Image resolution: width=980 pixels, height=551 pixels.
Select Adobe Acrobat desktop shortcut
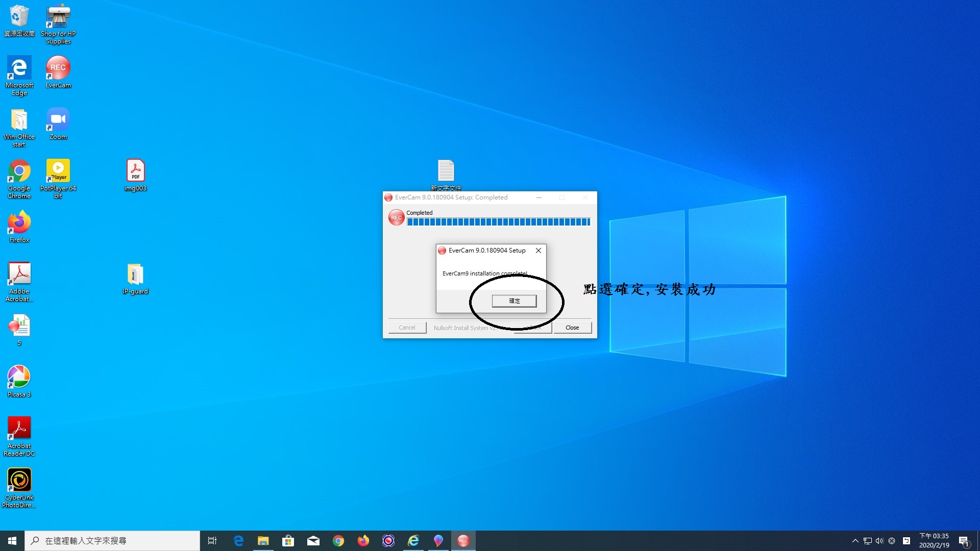tap(19, 282)
